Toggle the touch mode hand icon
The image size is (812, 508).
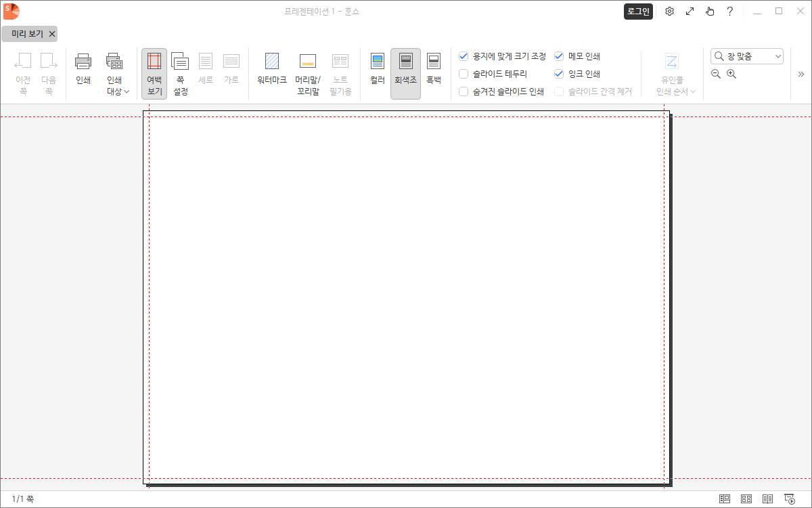tap(710, 12)
